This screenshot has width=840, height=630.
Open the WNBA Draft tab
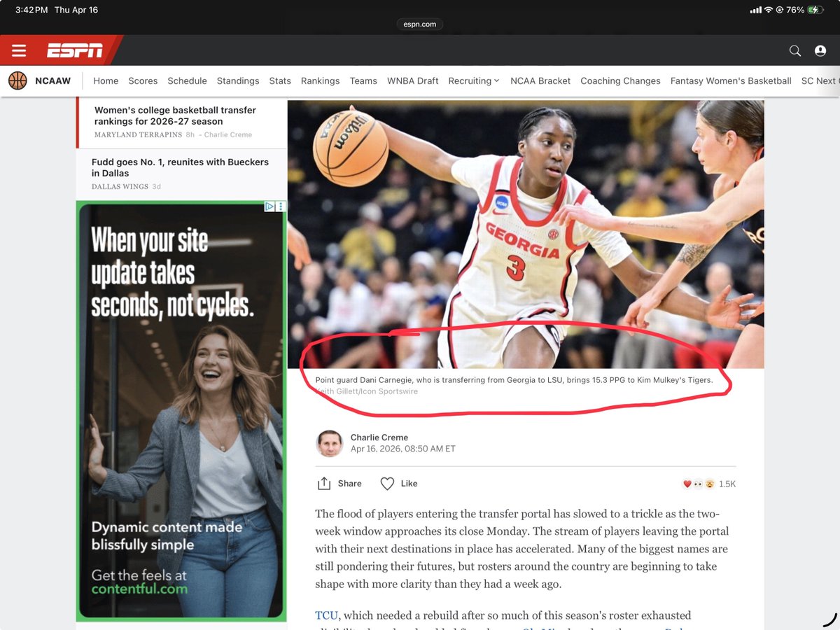(x=413, y=80)
